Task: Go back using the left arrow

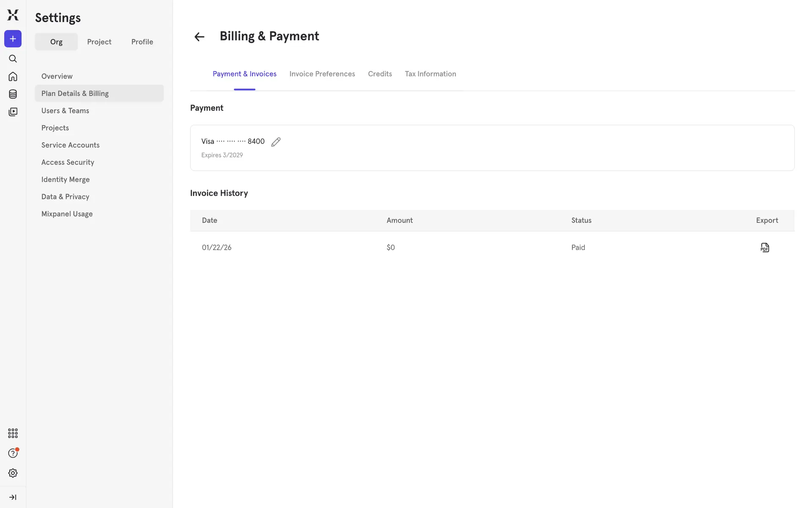Action: (x=199, y=37)
